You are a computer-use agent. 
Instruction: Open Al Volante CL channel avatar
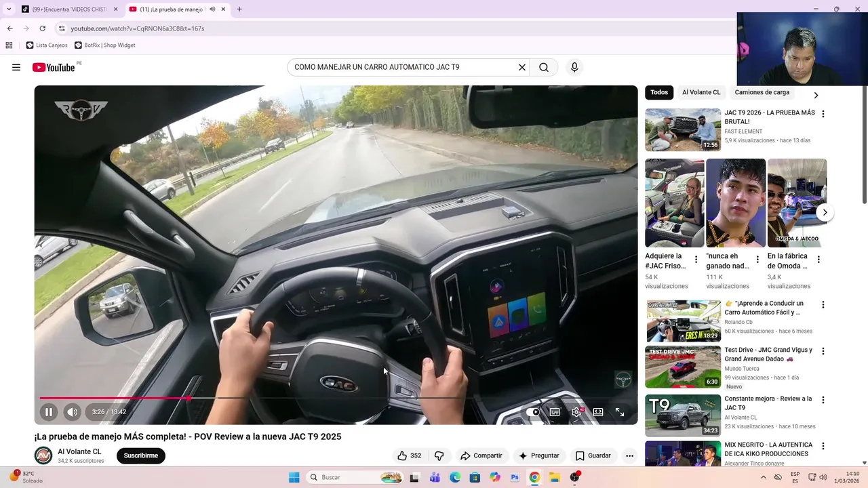[43, 455]
